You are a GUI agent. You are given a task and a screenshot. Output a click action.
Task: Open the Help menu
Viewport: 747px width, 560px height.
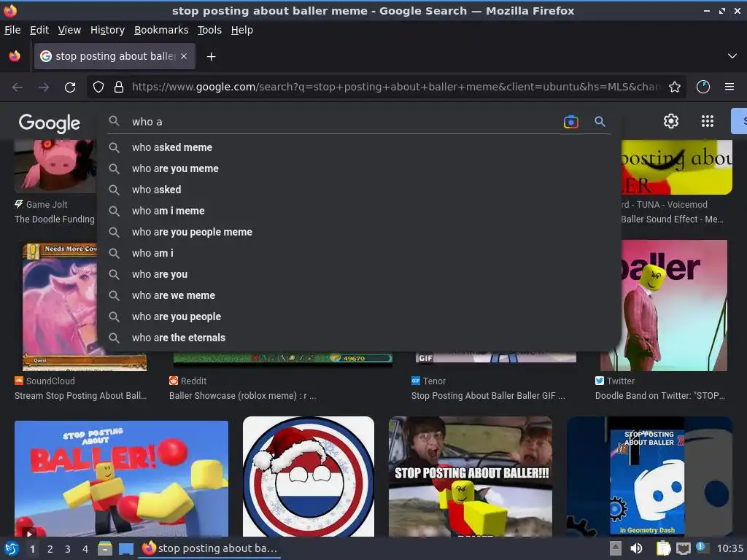tap(242, 30)
